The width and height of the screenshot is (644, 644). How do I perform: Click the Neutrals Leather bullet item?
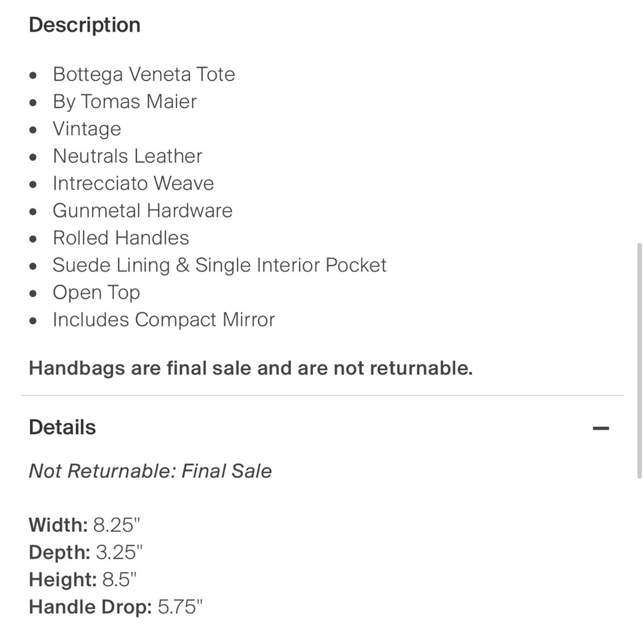click(x=128, y=156)
